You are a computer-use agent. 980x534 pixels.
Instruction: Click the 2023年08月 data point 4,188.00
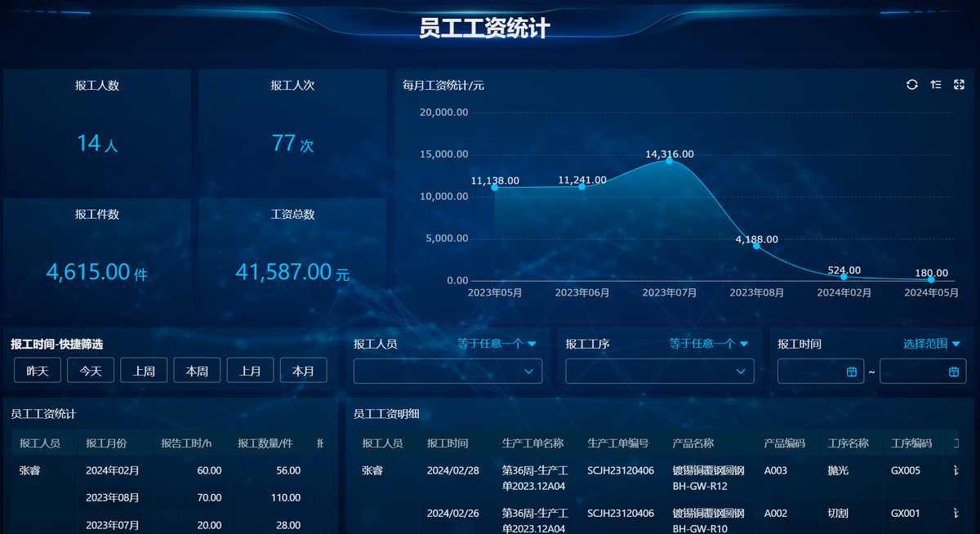pos(756,245)
